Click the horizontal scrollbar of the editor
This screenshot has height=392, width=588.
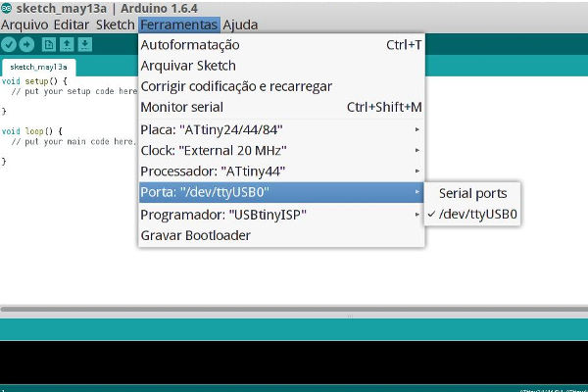click(x=294, y=309)
